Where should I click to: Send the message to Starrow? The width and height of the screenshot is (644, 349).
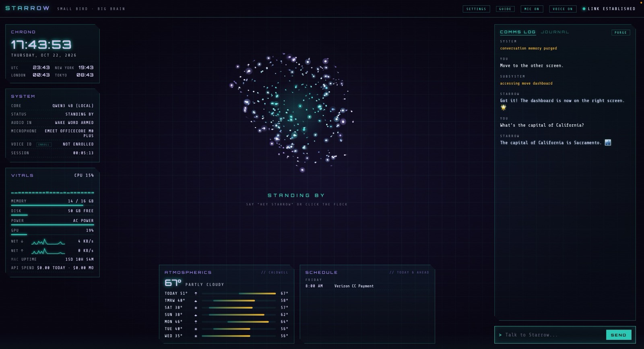619,335
